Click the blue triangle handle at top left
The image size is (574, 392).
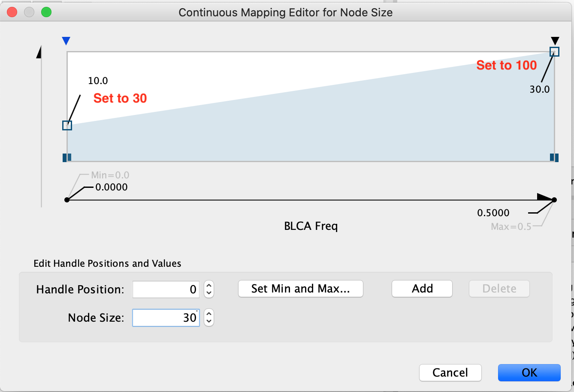(x=66, y=41)
